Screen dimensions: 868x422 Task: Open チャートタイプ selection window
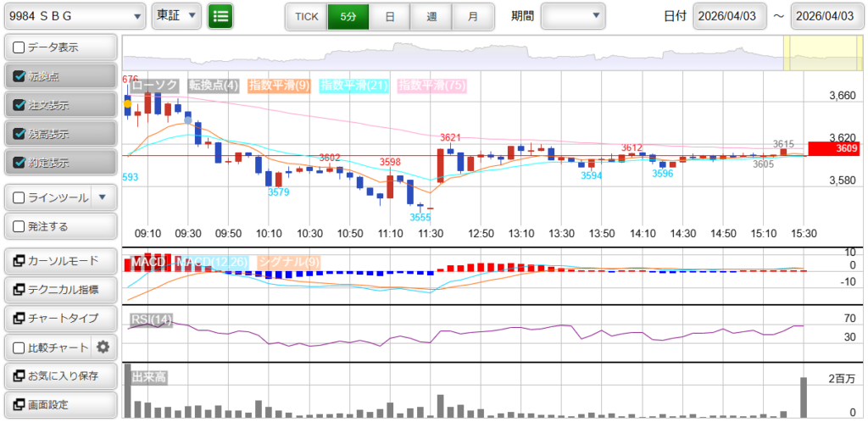[x=60, y=318]
